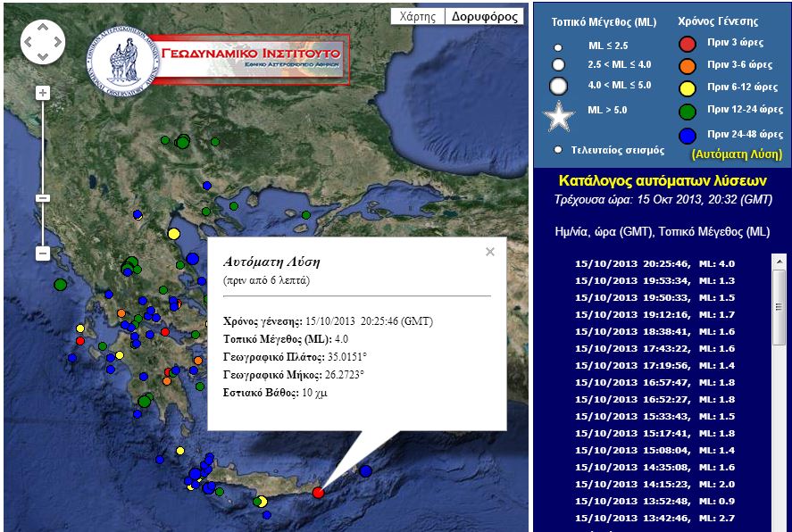
Task: Zoom out with the bottom minus button
Action: click(43, 254)
